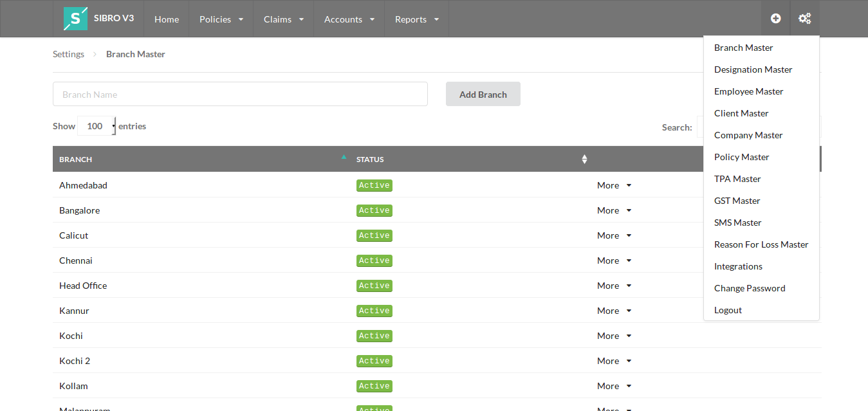This screenshot has width=868, height=411.
Task: Open the show entries count selector
Action: point(97,126)
